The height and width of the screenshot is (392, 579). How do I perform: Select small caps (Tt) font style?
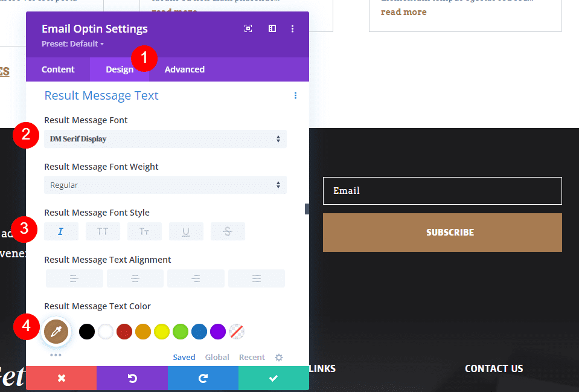click(144, 231)
